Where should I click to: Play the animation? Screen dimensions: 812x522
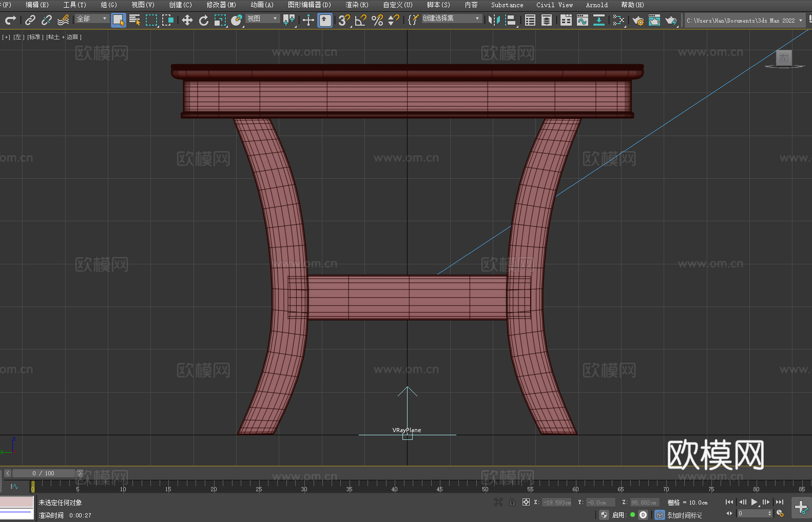tap(754, 502)
